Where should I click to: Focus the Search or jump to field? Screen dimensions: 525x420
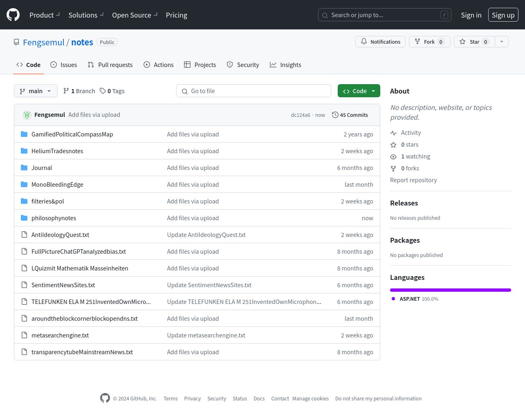(385, 15)
